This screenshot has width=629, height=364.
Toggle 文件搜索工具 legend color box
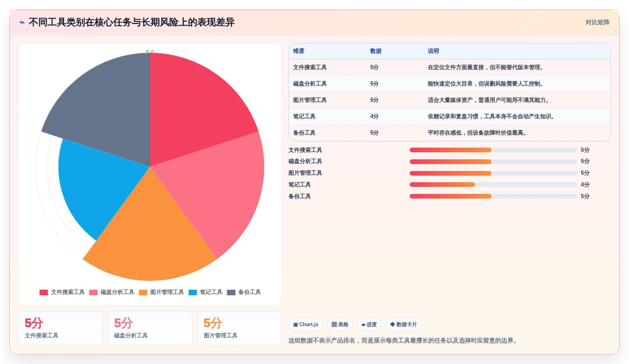tap(43, 293)
